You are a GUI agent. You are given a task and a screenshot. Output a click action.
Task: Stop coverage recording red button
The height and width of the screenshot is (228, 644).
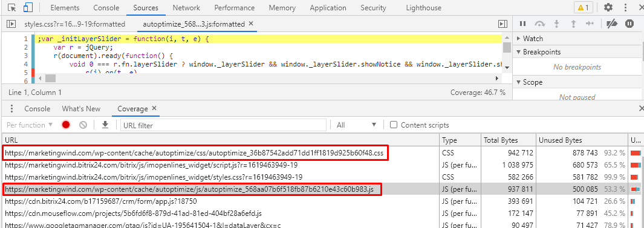(x=66, y=125)
